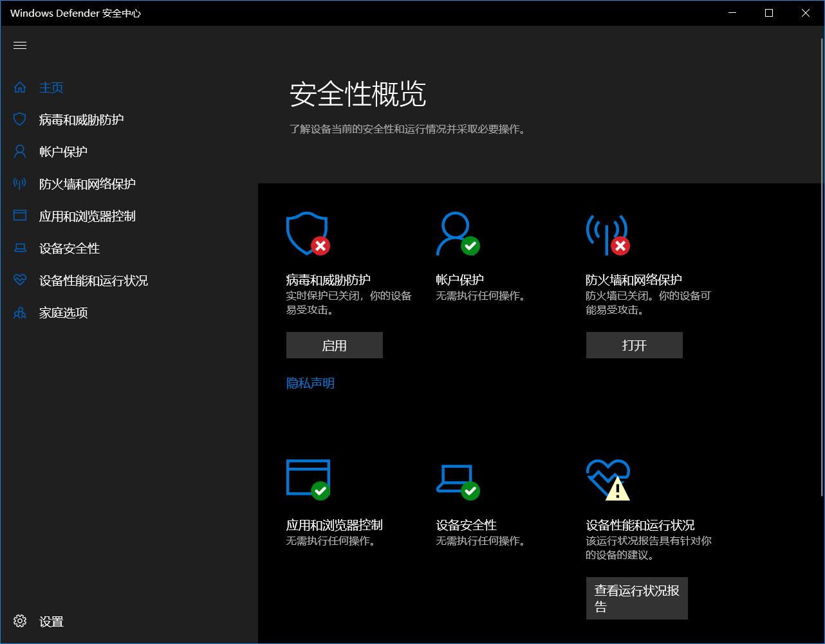
Task: Click the window icon beside 应用和浏览器控制 in sidebar
Action: [x=20, y=216]
